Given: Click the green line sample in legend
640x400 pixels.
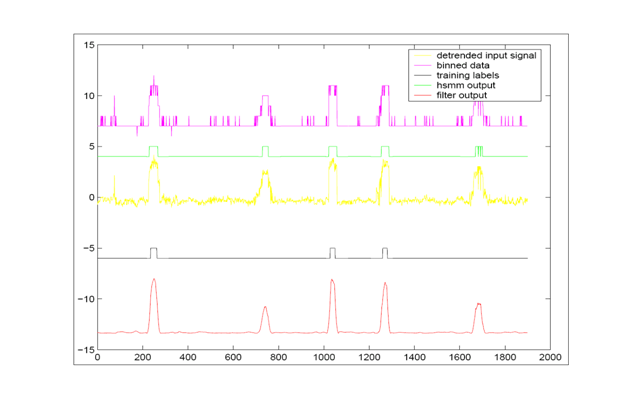Looking at the screenshot, I should pos(422,85).
